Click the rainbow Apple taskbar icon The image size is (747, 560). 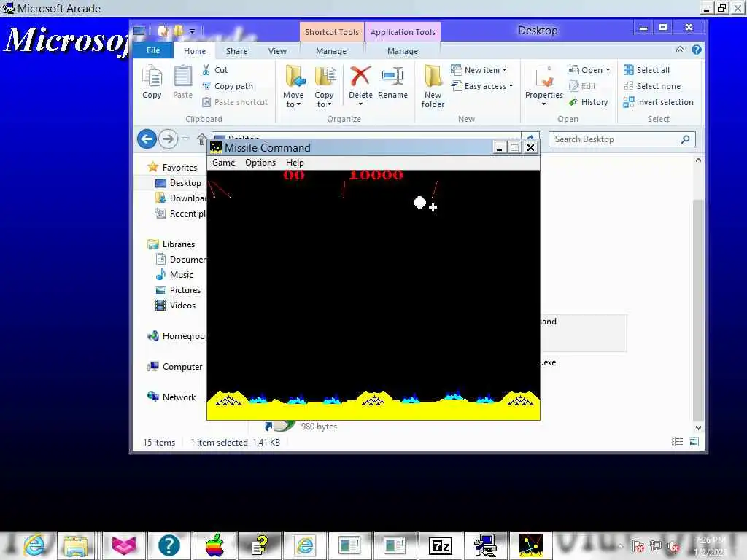(x=215, y=545)
